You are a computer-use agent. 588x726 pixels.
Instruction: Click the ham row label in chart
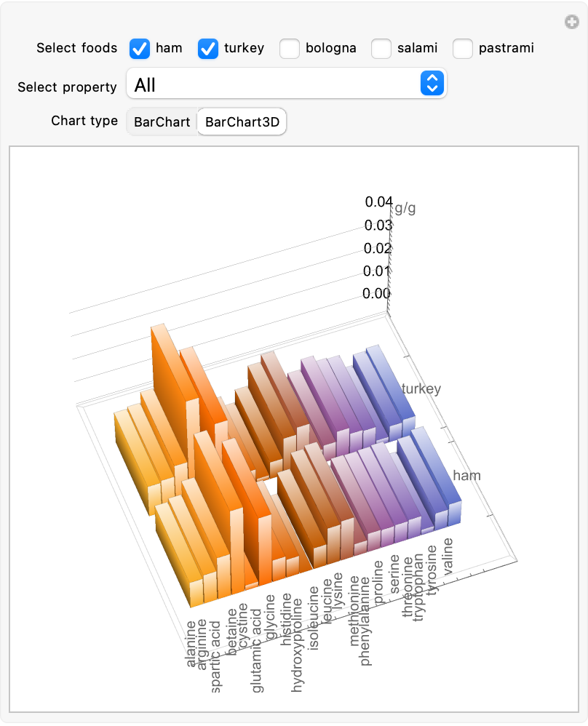[466, 476]
